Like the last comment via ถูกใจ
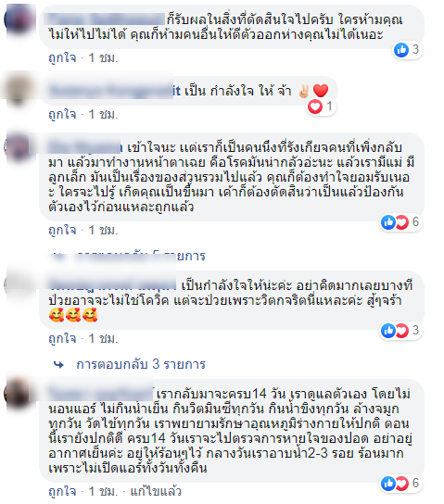 pyautogui.click(x=62, y=491)
